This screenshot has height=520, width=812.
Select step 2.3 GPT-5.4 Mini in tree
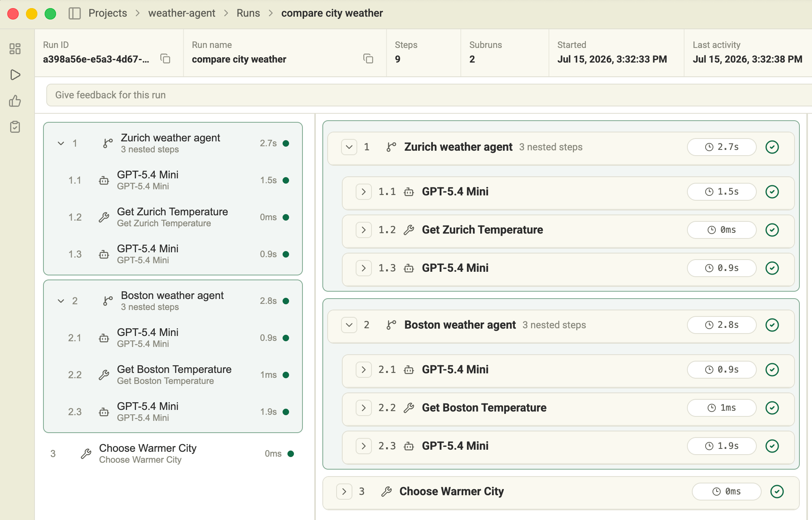pyautogui.click(x=173, y=412)
